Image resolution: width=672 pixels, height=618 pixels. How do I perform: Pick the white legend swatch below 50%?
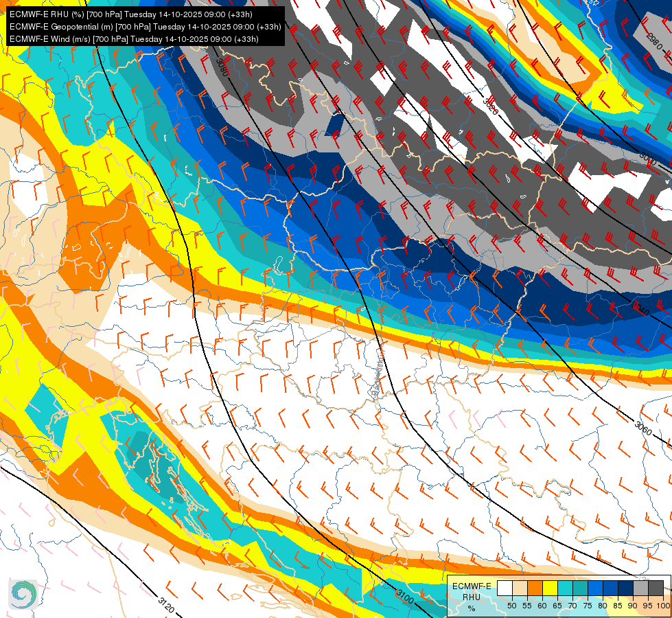[505, 588]
